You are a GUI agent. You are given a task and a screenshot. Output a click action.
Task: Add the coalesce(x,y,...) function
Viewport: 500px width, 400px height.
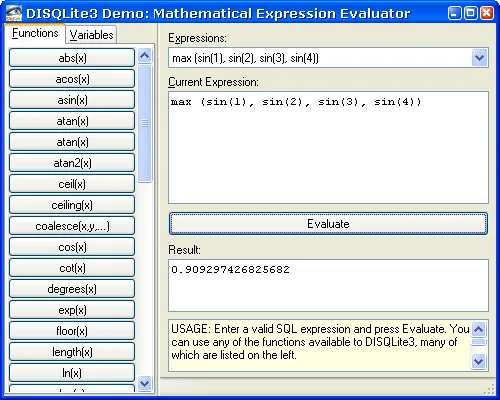[72, 226]
